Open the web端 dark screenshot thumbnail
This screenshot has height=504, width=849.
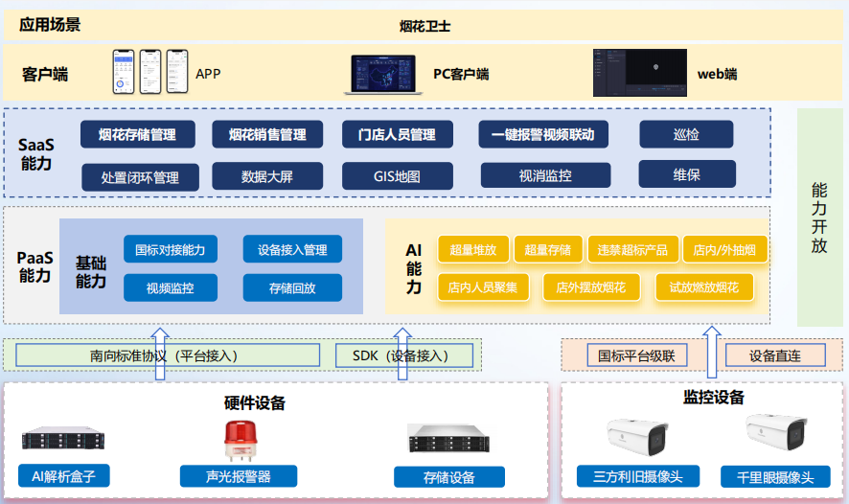pyautogui.click(x=639, y=73)
